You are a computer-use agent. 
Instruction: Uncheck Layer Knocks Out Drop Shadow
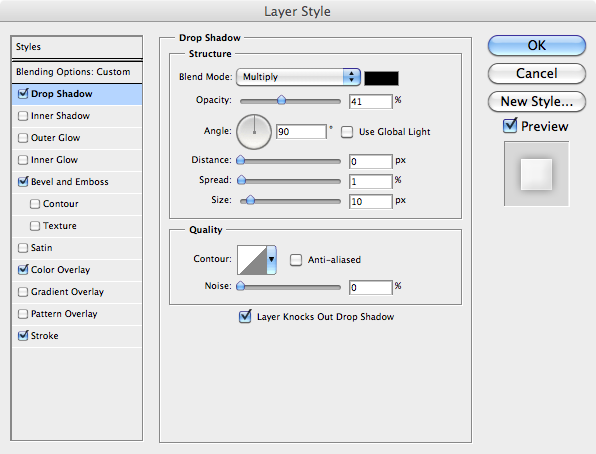pyautogui.click(x=245, y=316)
